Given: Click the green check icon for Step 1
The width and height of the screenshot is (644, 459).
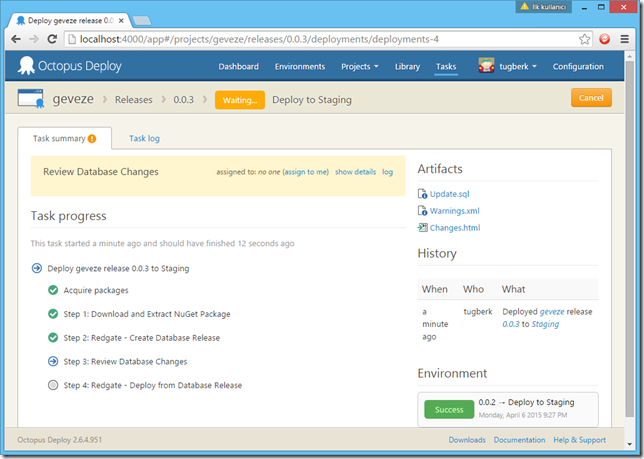Looking at the screenshot, I should 53,314.
